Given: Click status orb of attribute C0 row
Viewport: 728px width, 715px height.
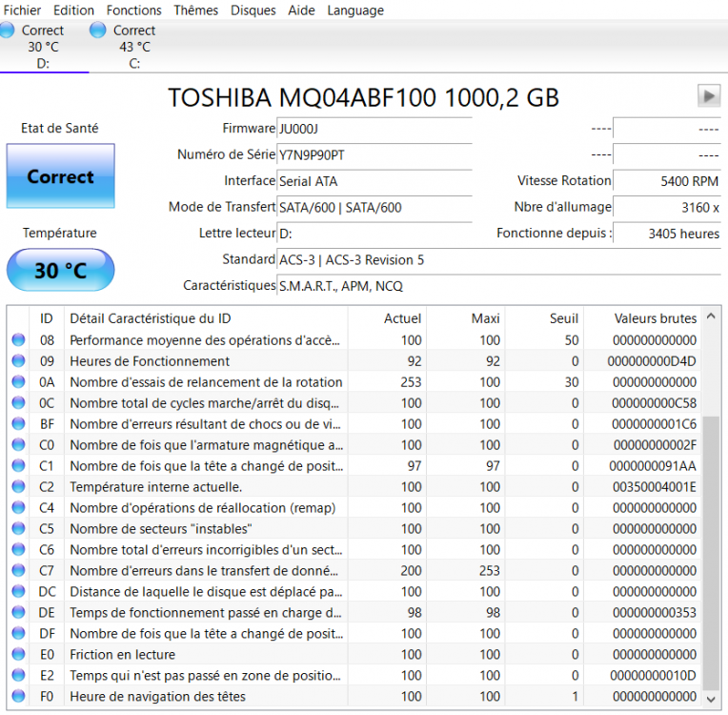Looking at the screenshot, I should (x=18, y=444).
